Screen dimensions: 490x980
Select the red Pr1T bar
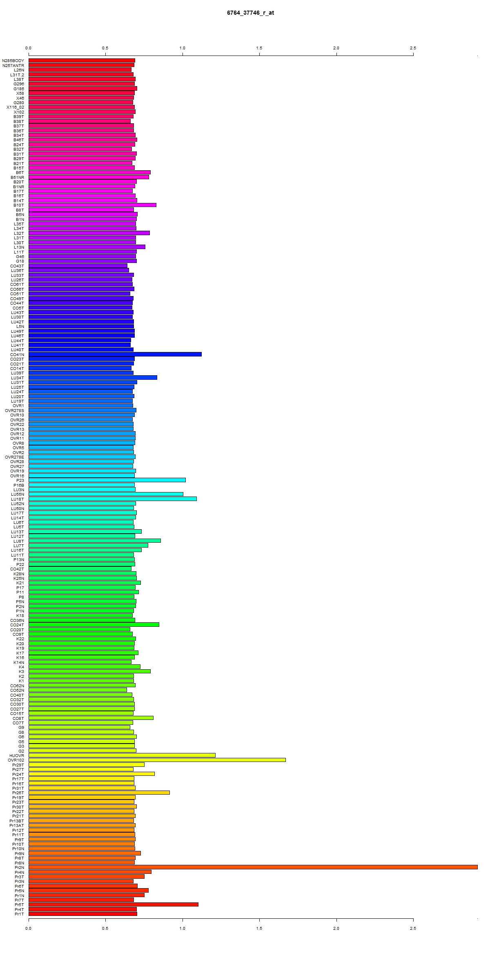pyautogui.click(x=83, y=913)
